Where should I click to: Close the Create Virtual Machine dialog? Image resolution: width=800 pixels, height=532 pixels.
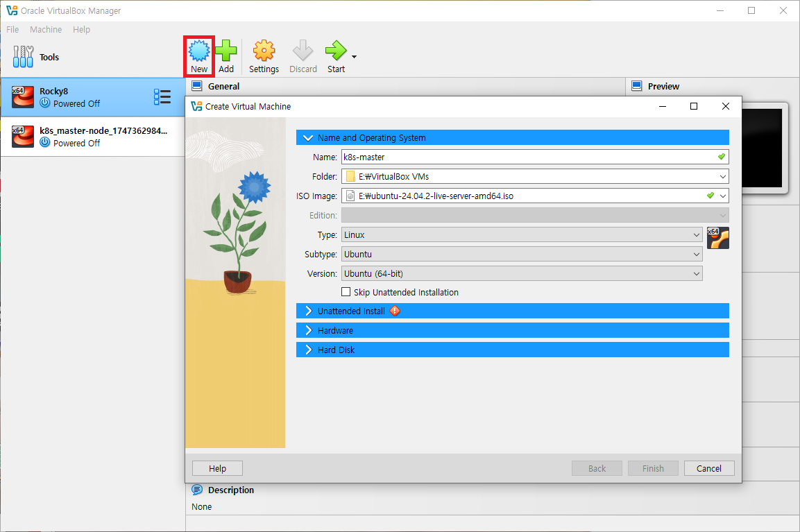click(726, 106)
